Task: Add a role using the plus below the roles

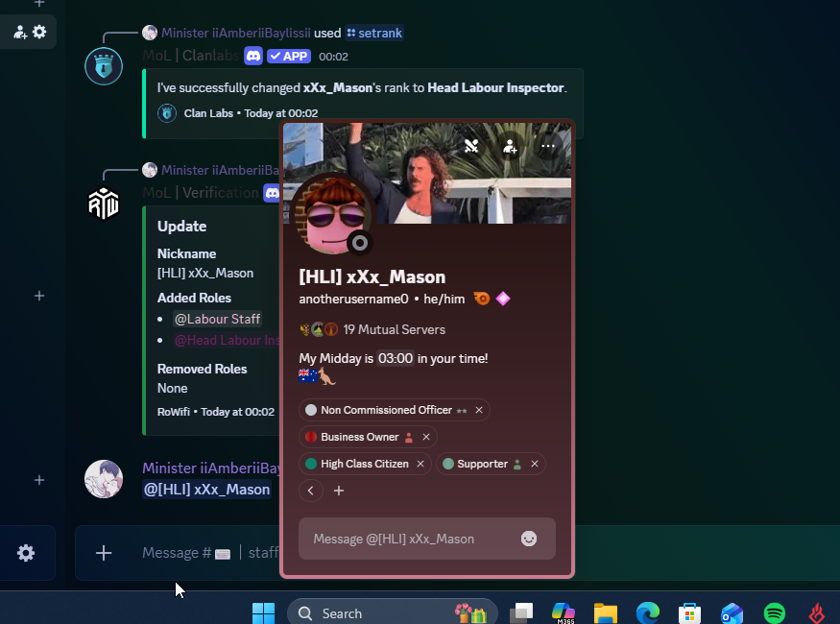Action: point(339,491)
